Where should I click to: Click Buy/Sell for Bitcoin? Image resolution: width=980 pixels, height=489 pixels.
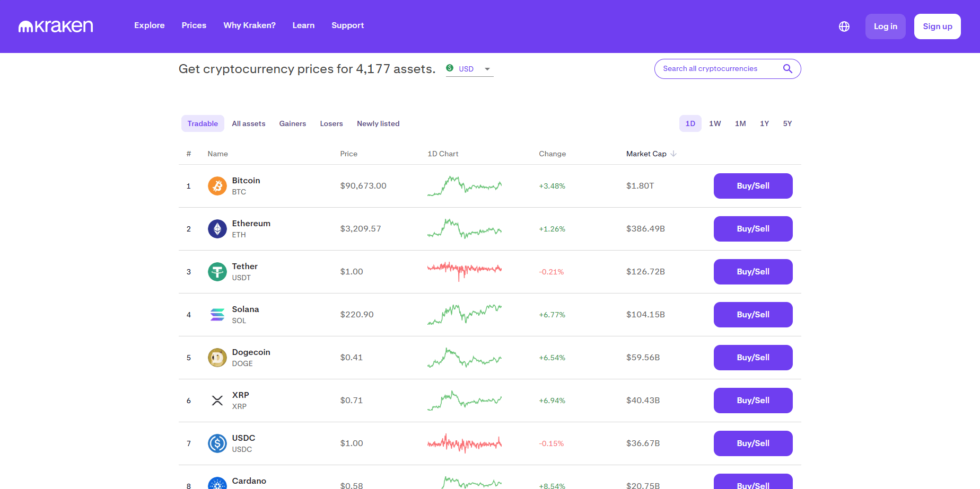tap(753, 186)
